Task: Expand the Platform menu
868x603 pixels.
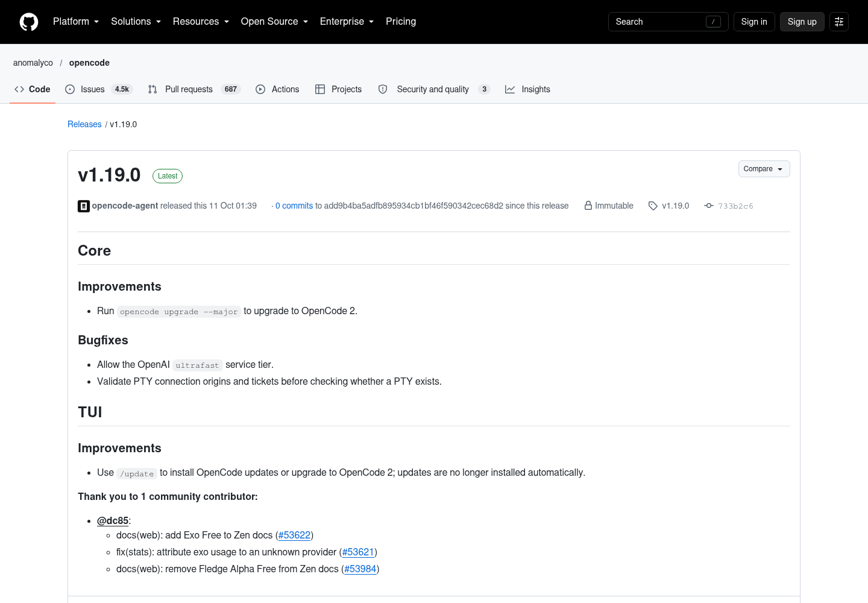Action: point(76,22)
